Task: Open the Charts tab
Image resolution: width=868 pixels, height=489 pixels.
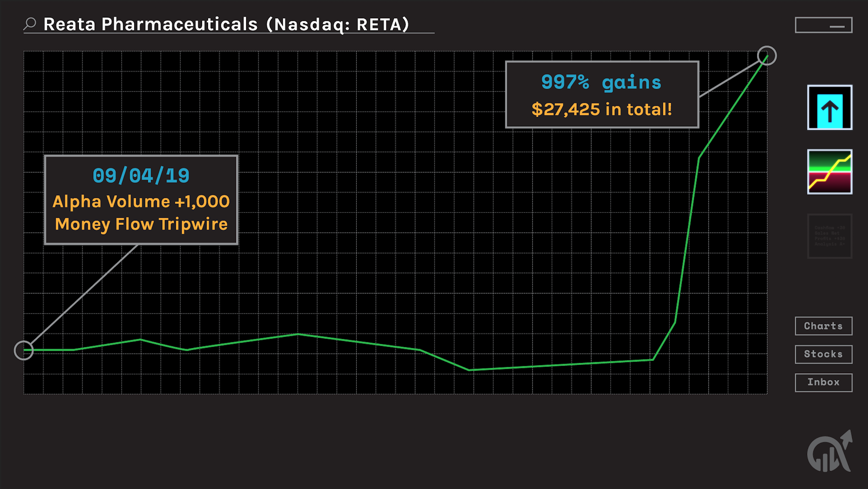Action: coord(823,326)
